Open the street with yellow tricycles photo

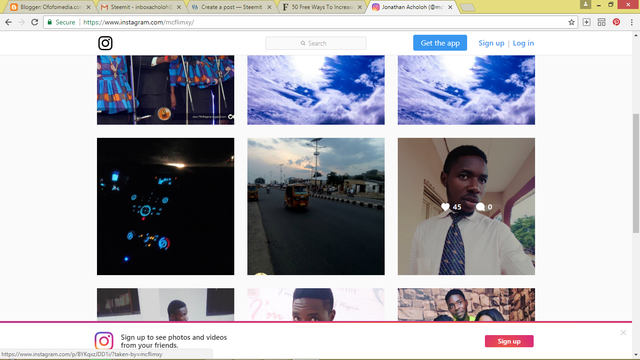coord(316,206)
